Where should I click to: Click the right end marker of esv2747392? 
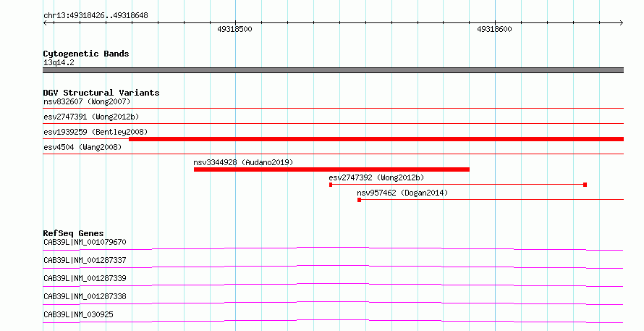click(x=585, y=185)
